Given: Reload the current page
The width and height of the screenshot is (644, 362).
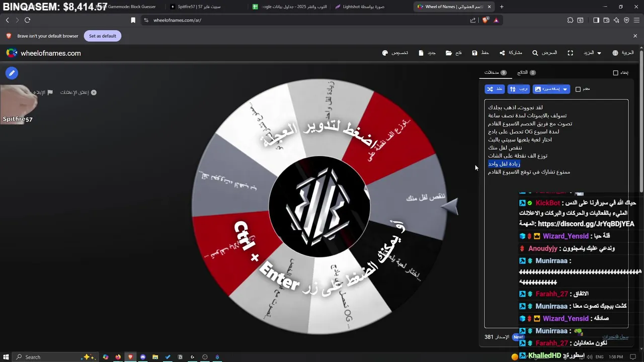Looking at the screenshot, I should (x=27, y=20).
